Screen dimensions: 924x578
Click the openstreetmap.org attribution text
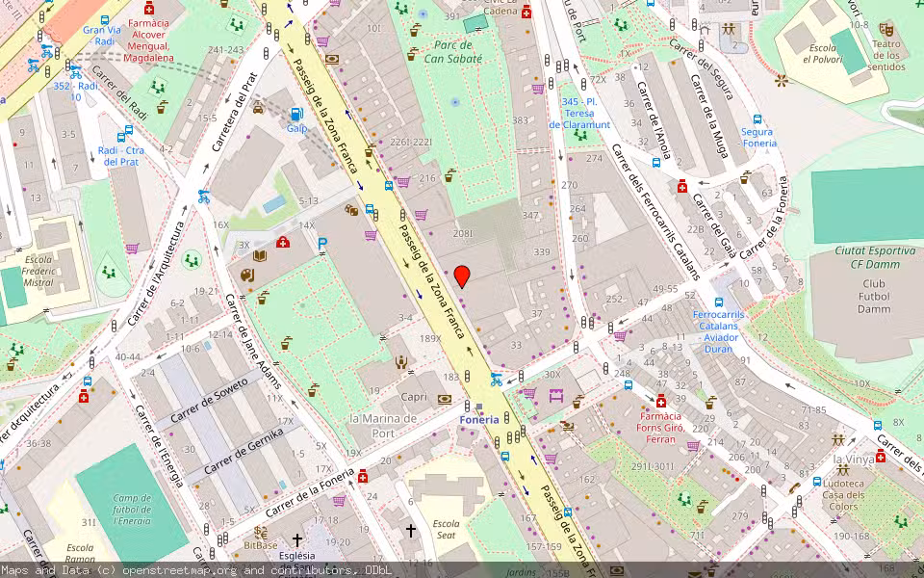pos(179,570)
